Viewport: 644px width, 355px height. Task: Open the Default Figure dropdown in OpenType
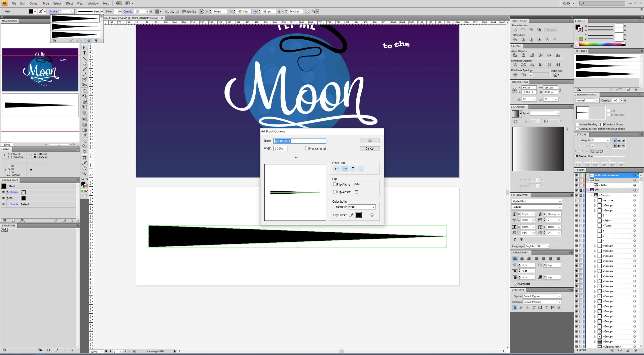tap(542, 296)
